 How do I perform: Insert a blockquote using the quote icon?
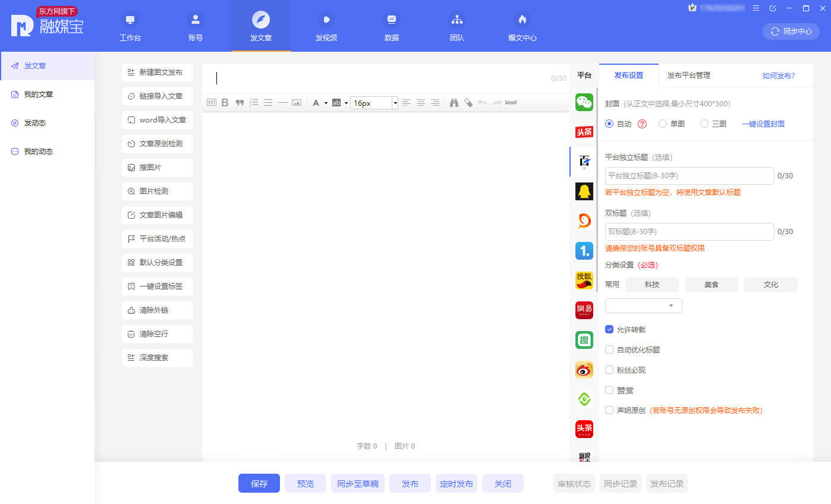240,103
